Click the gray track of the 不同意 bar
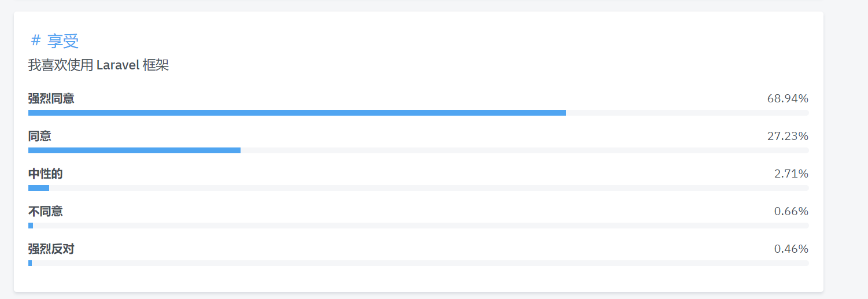This screenshot has height=299, width=868. tap(421, 226)
